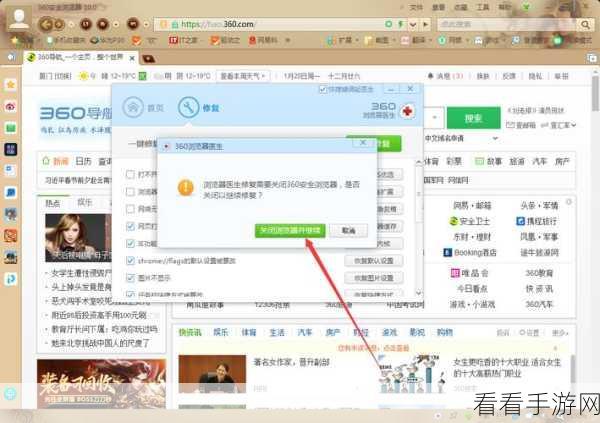Go back using the browser back arrow
Screen dimensions: 600x423
[46, 24]
